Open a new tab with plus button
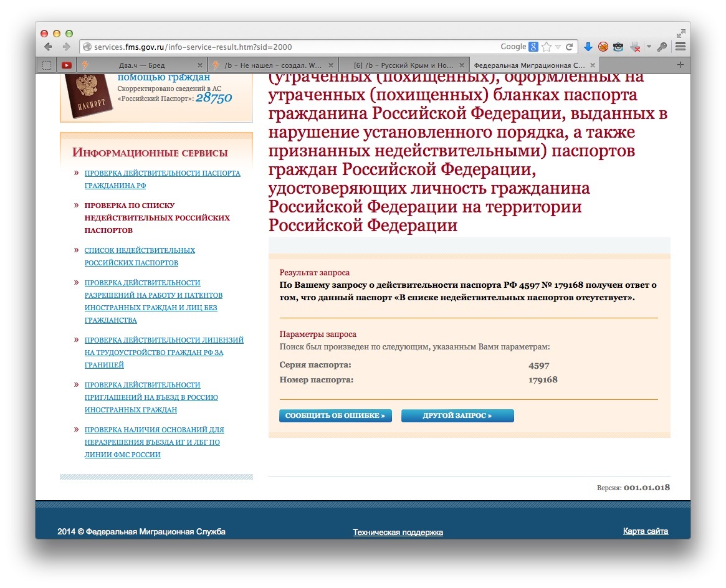Screen dimensions: 726x588 680,65
